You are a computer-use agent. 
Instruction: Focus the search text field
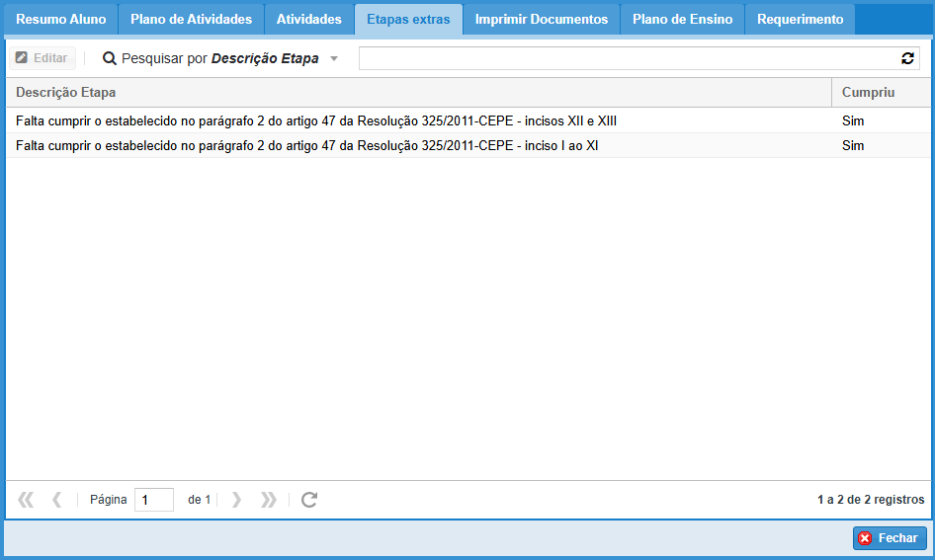coord(628,59)
